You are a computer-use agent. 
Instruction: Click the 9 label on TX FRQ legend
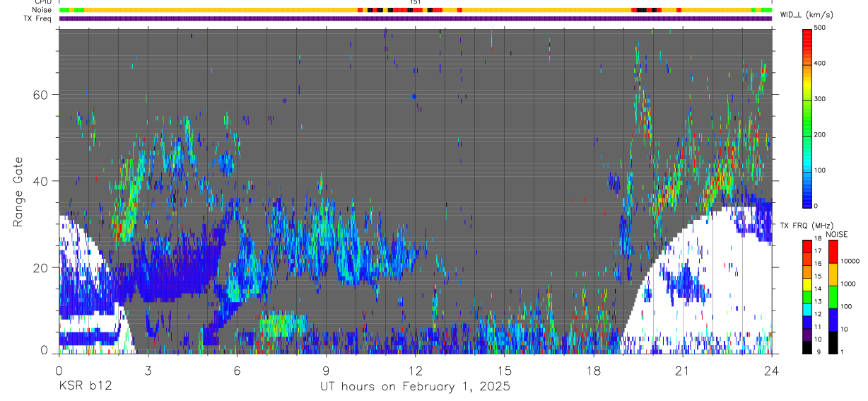coord(819,351)
